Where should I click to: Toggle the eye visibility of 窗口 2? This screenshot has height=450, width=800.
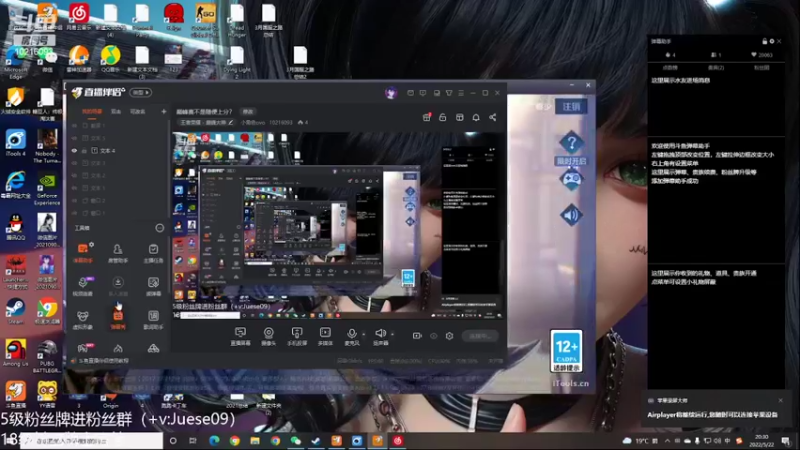coord(74,201)
